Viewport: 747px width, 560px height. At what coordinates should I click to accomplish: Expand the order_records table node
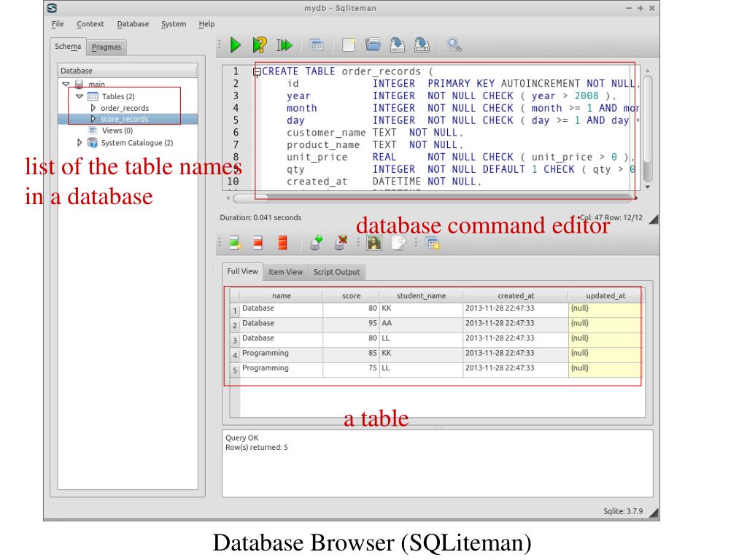(93, 108)
